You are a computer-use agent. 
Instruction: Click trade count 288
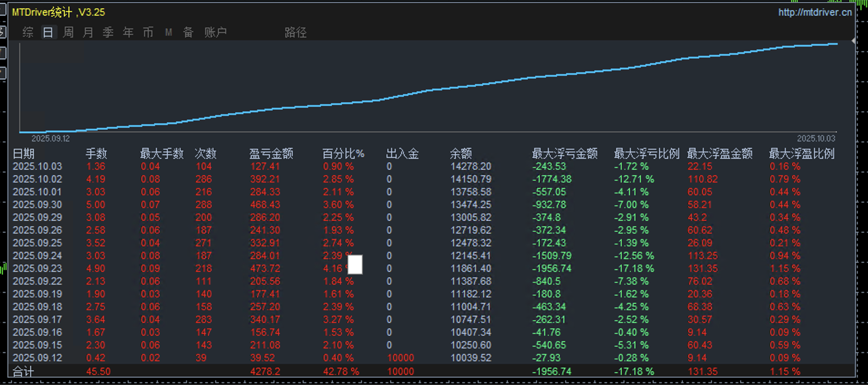pos(203,205)
